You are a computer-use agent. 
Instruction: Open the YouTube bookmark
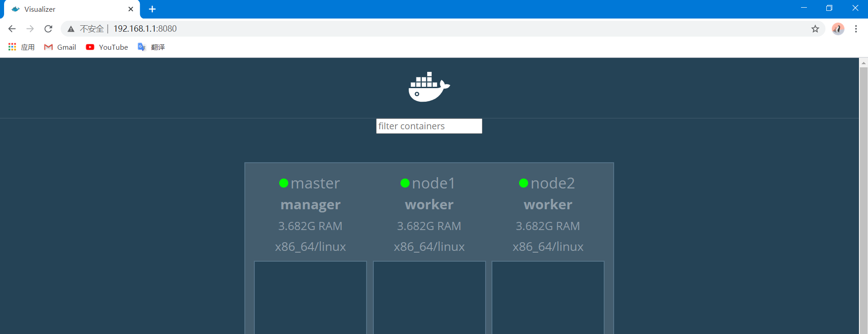(x=107, y=47)
